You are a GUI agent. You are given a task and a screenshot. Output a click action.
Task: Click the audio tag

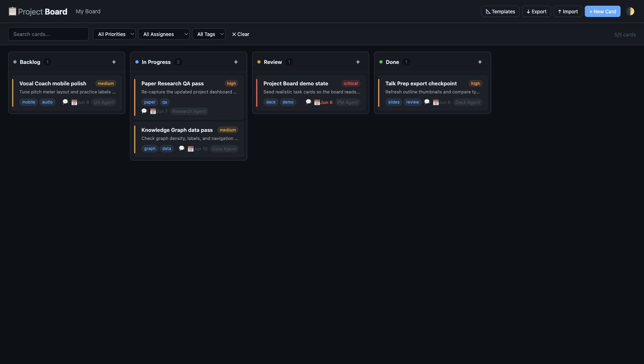(x=47, y=102)
